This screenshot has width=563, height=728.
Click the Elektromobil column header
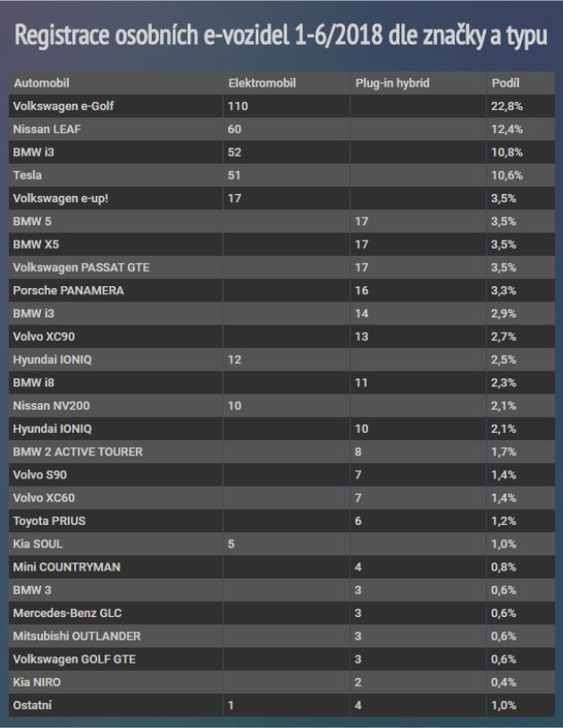point(262,83)
